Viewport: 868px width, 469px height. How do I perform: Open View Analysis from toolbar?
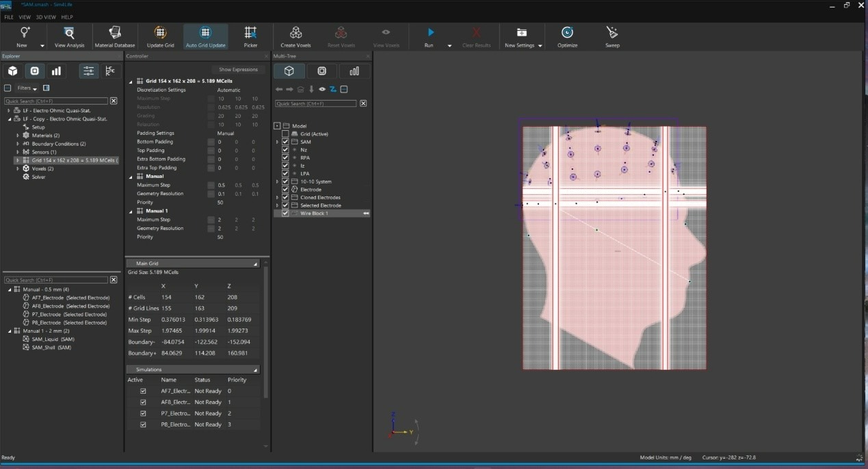pos(69,33)
